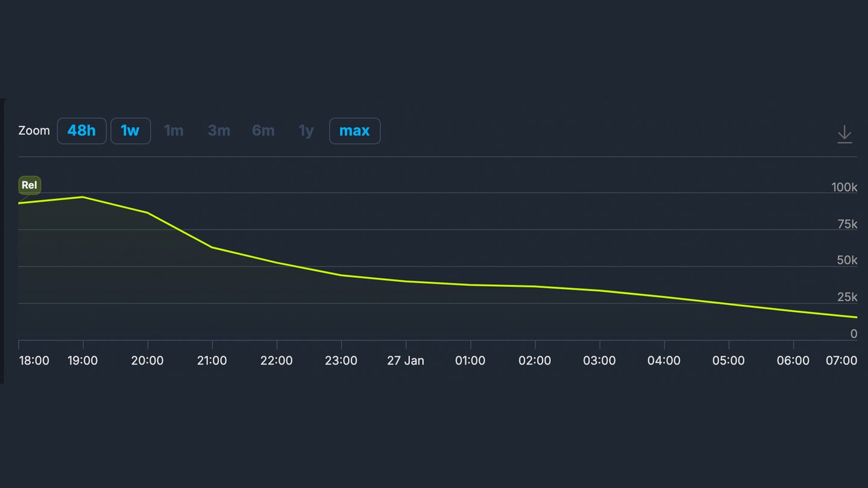Click the 27 Jan date axis label
This screenshot has width=868, height=488.
(x=406, y=361)
